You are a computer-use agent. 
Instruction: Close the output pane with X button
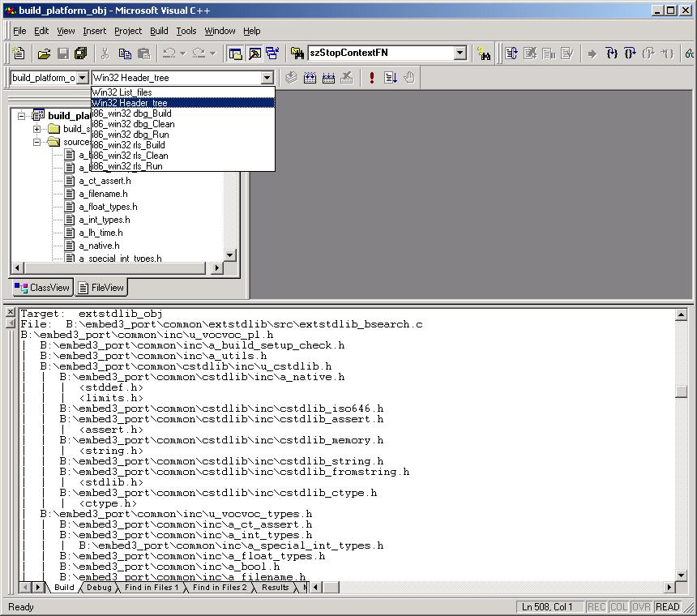(11, 312)
